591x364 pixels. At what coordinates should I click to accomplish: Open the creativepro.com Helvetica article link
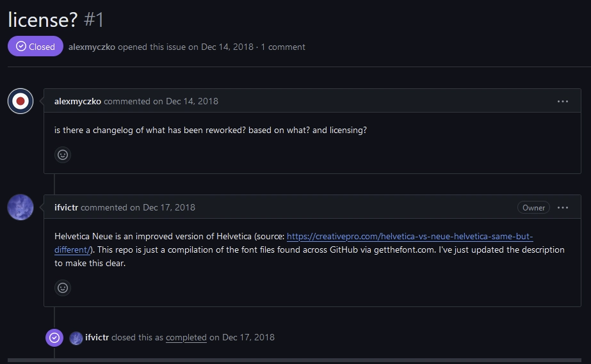click(410, 236)
